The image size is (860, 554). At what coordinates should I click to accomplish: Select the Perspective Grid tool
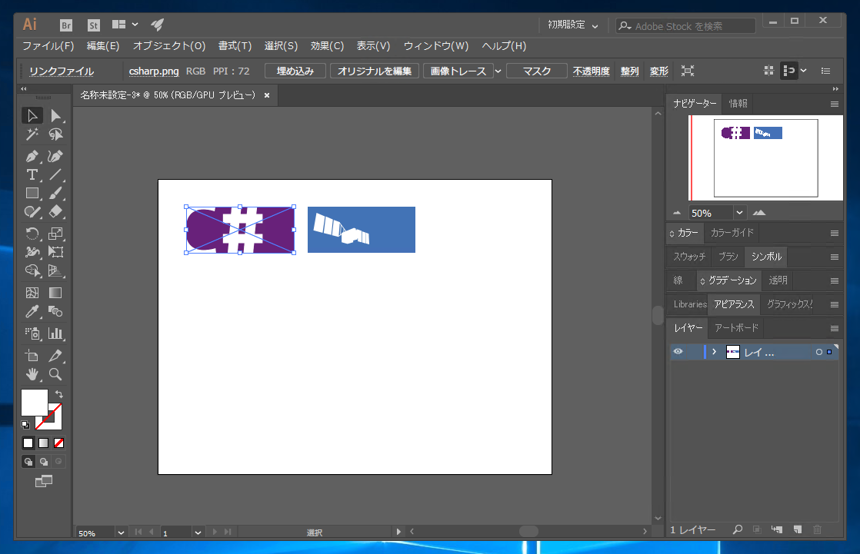(55, 271)
